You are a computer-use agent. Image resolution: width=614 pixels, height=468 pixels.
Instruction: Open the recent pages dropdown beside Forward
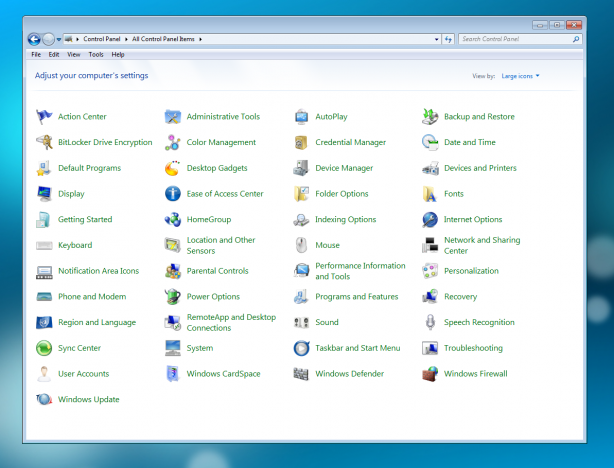click(59, 40)
